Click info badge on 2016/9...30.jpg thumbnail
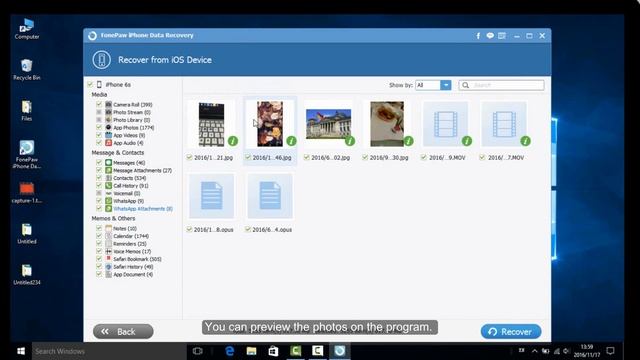 click(408, 141)
